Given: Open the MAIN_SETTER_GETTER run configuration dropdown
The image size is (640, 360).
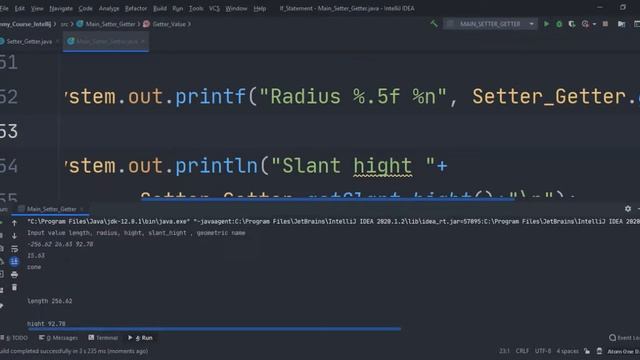Looking at the screenshot, I should tap(491, 24).
